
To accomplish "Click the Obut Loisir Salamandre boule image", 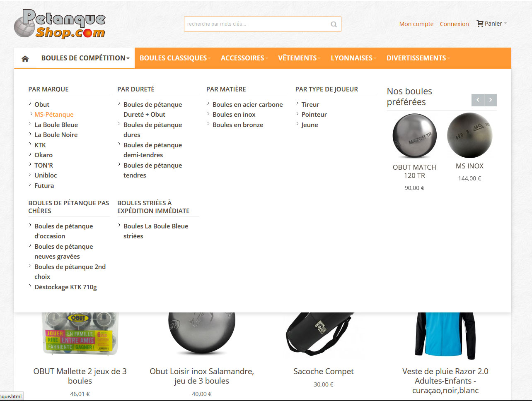I will (202, 334).
